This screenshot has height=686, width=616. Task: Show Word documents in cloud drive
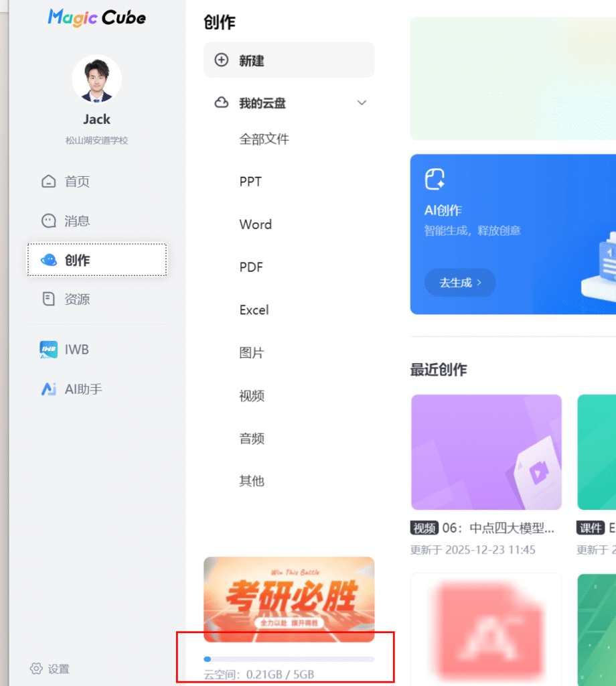255,224
